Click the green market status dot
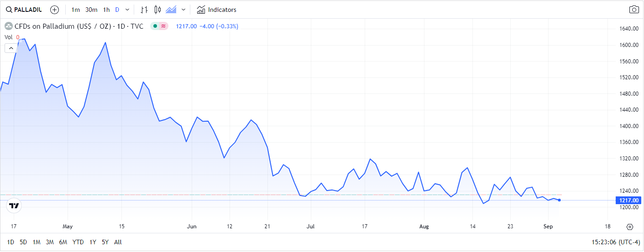Viewport: 644px width, 252px height. tap(155, 26)
